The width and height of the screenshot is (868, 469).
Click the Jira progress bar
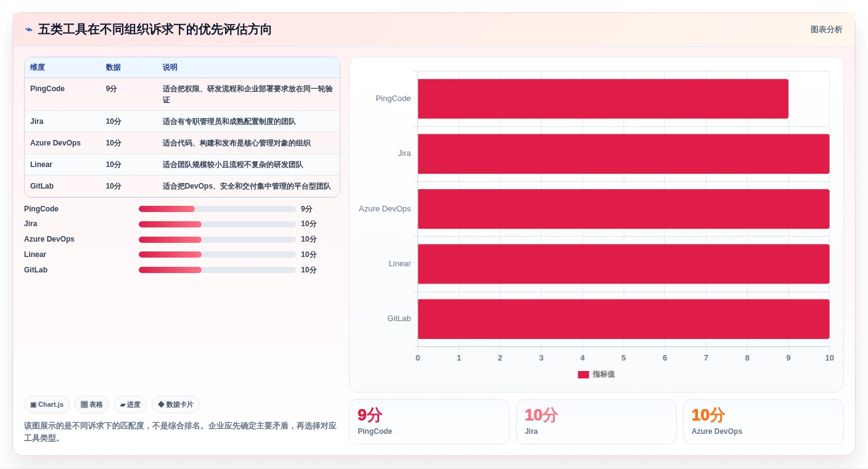(x=217, y=224)
